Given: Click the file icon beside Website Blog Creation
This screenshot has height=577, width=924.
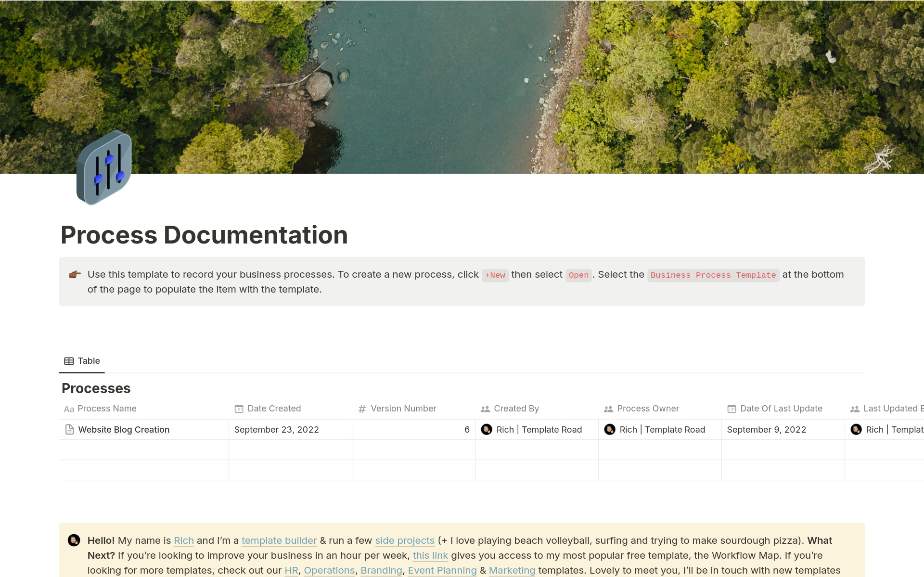Looking at the screenshot, I should (x=69, y=429).
